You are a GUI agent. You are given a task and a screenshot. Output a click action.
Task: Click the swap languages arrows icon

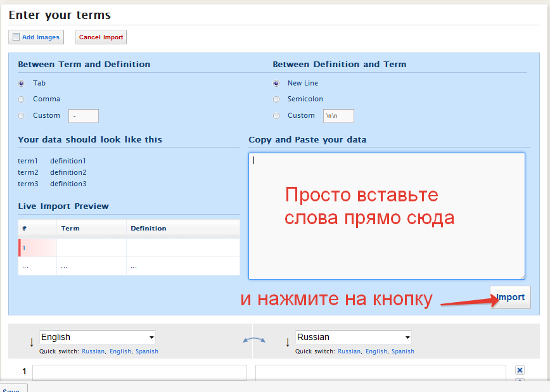click(254, 340)
